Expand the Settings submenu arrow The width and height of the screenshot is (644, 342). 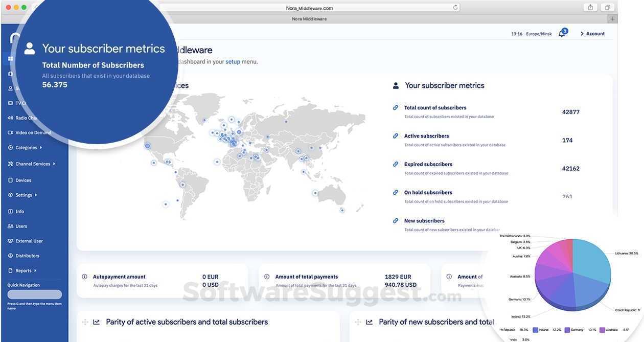point(36,195)
